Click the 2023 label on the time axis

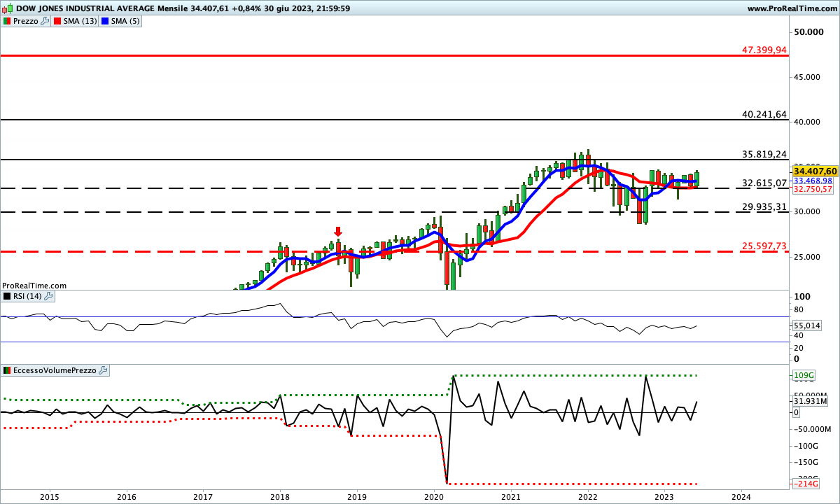tap(664, 497)
